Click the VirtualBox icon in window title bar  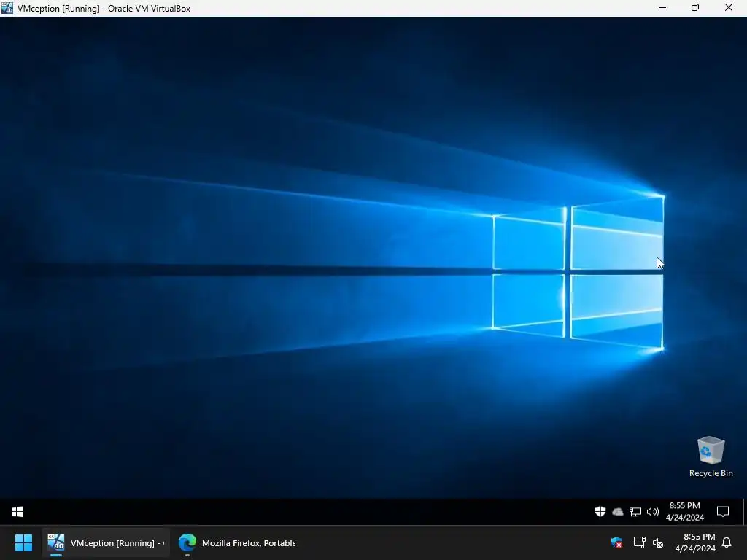point(7,8)
